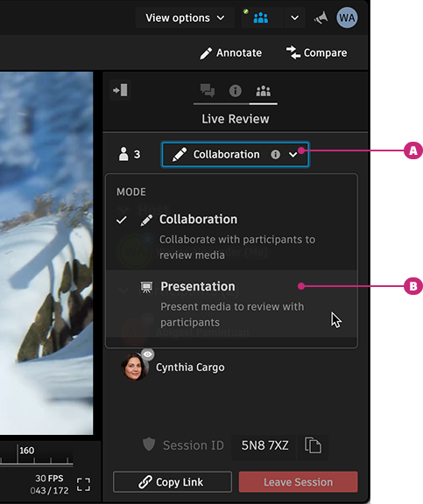Switch to the Live Review participants tab
Image resolution: width=423 pixels, height=504 pixels.
(263, 91)
